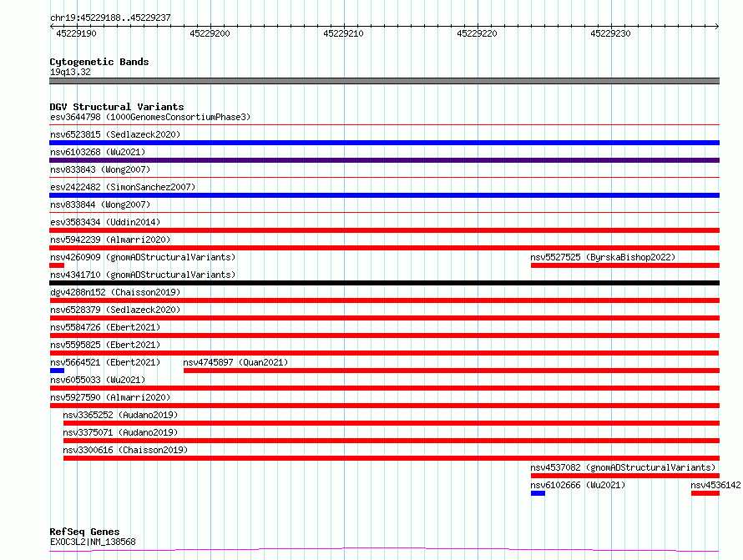Click the esv3644798 (1000GenomesConsortiumPhase3) variant label

point(150,117)
